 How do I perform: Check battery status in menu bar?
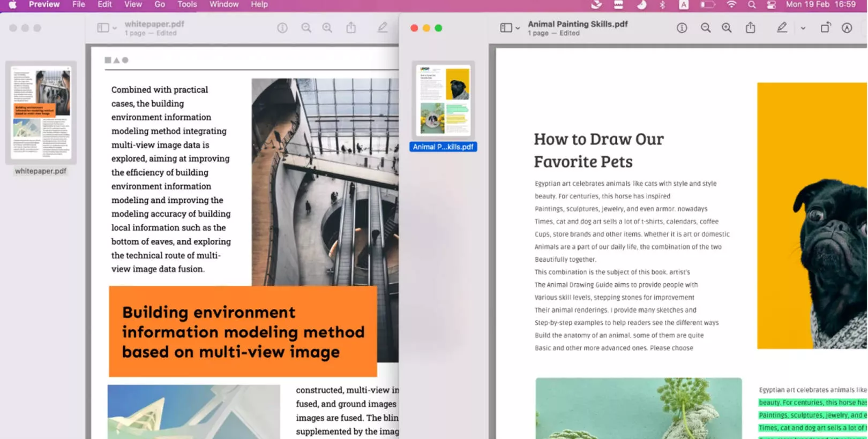(x=708, y=4)
